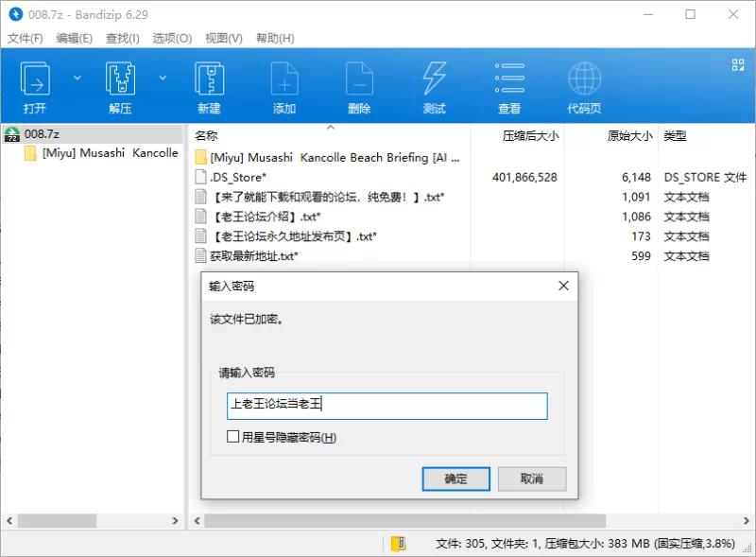The height and width of the screenshot is (557, 756).
Task: Open the 选项(O) menu
Action: pyautogui.click(x=172, y=38)
